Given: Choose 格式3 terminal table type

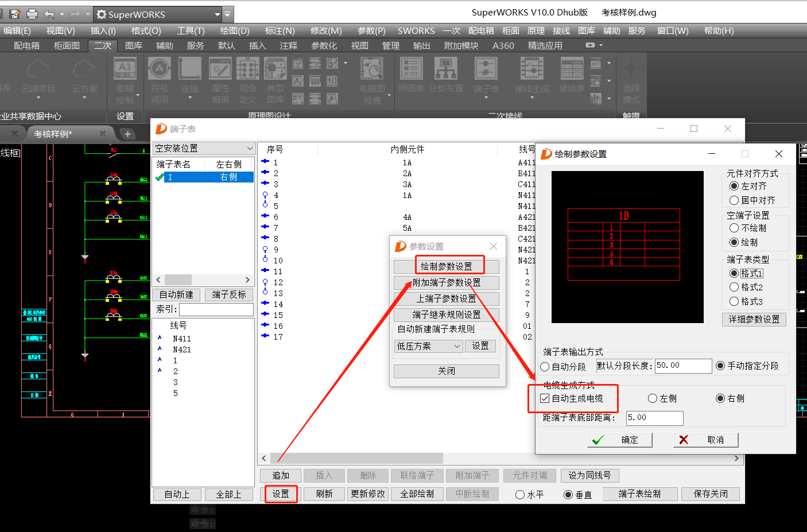Looking at the screenshot, I should coord(734,301).
